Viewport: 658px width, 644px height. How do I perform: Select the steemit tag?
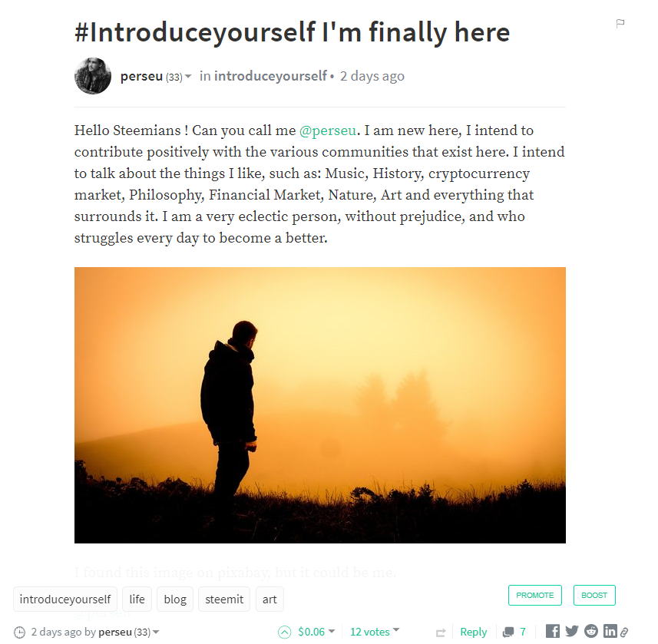(x=224, y=599)
